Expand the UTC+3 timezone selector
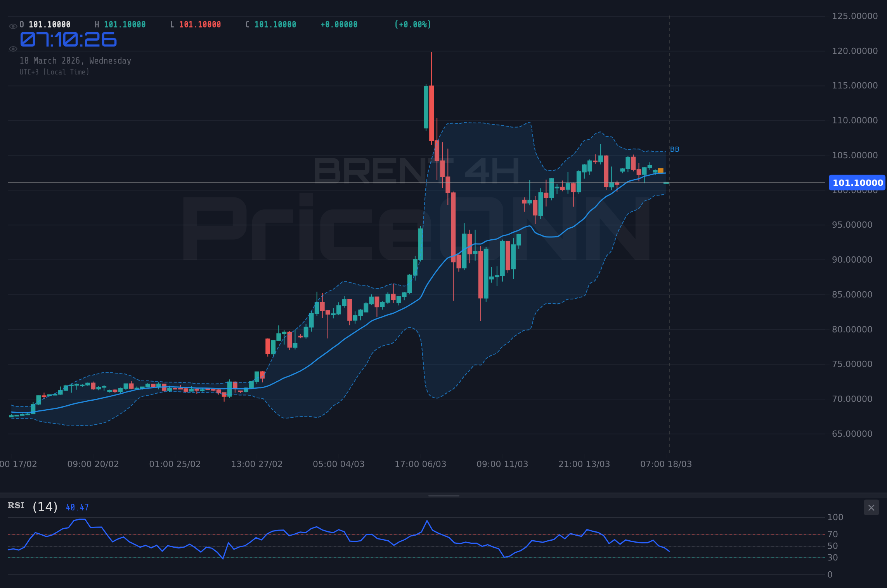Image resolution: width=887 pixels, height=588 pixels. click(54, 72)
